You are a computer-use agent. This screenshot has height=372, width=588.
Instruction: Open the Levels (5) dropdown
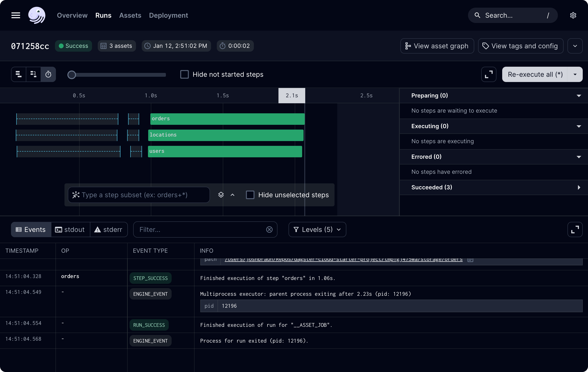point(317,230)
